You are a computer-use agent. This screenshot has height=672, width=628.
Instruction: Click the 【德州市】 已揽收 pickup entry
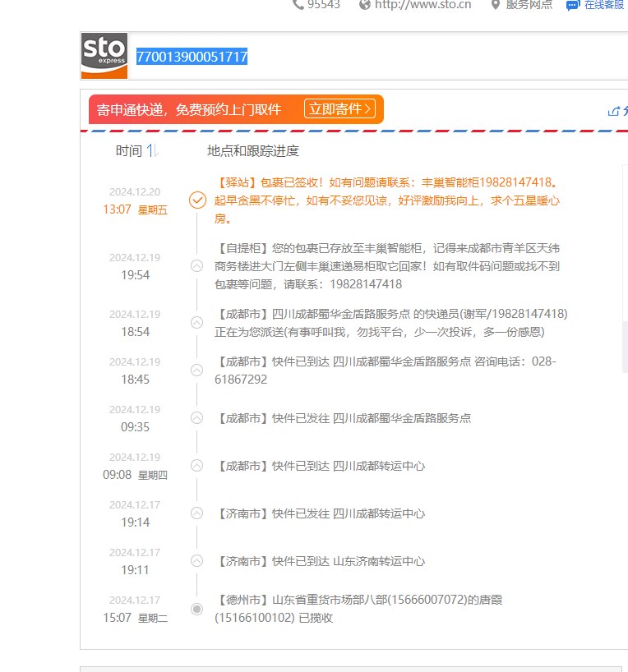(x=358, y=609)
